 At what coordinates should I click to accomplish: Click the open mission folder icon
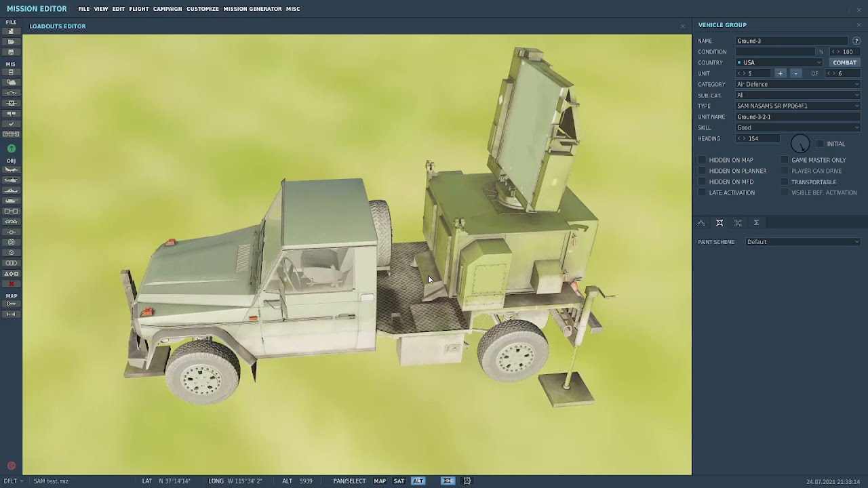click(11, 42)
